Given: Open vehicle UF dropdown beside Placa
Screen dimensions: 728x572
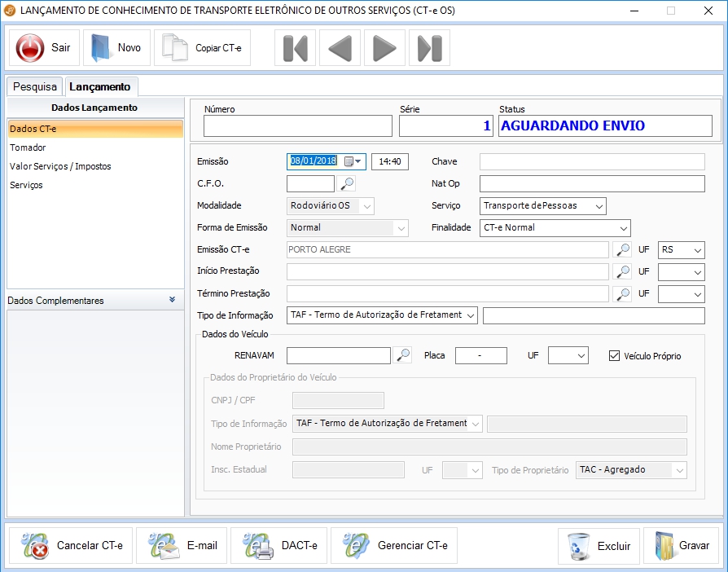Looking at the screenshot, I should [x=568, y=356].
